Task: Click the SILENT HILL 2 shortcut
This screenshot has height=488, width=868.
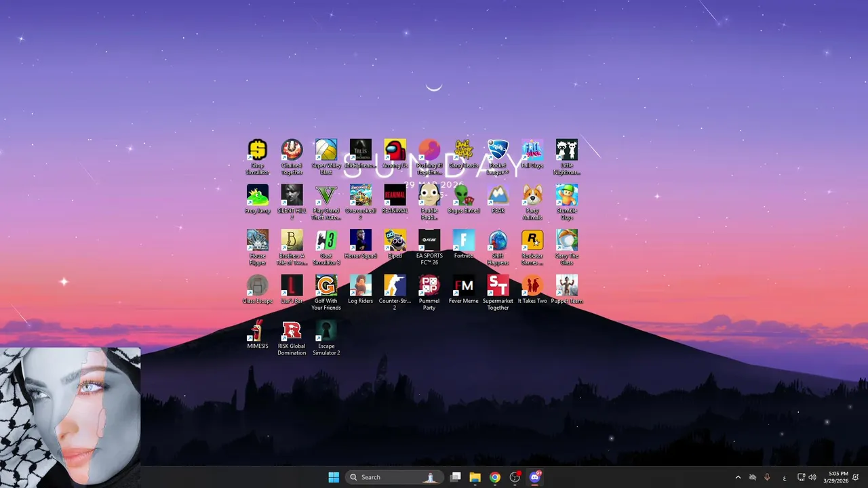Action: point(292,203)
